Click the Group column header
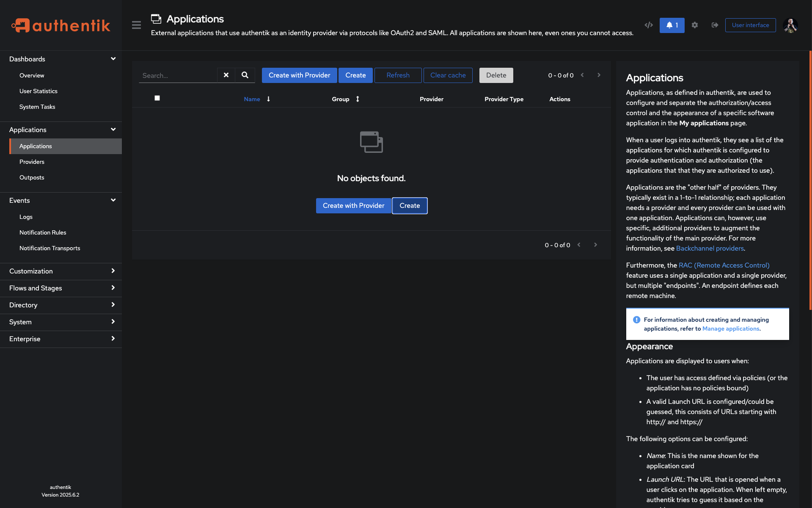 [340, 99]
